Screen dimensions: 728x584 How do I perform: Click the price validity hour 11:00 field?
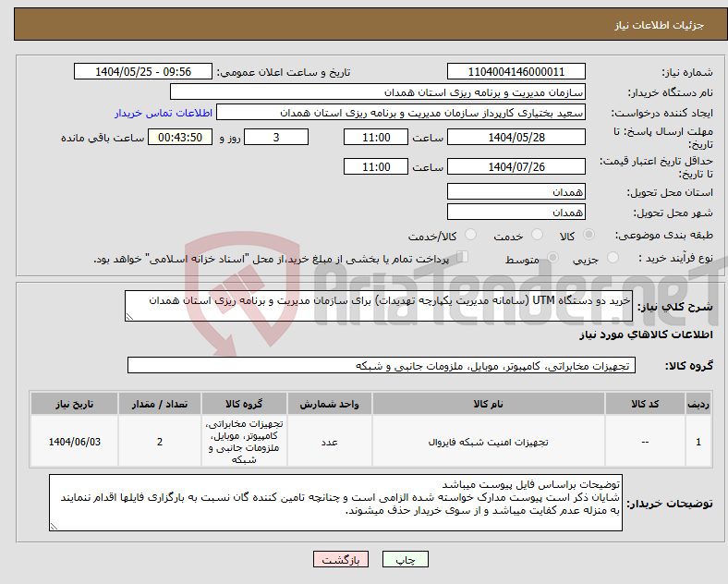tap(376, 166)
